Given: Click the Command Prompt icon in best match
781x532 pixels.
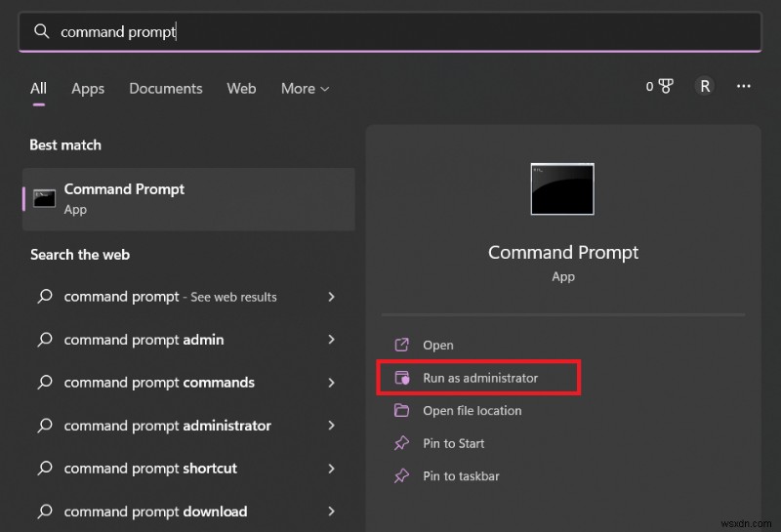Looking at the screenshot, I should tap(44, 198).
